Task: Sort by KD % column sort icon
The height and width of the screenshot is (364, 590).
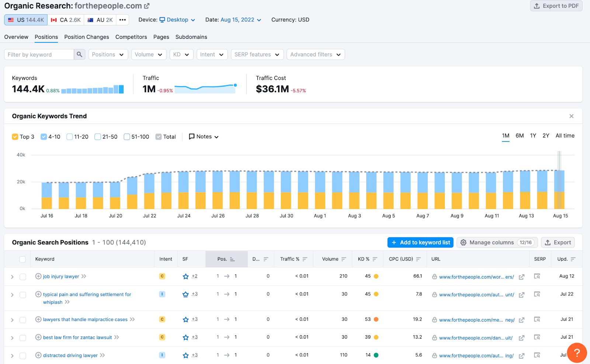Action: coord(375,259)
